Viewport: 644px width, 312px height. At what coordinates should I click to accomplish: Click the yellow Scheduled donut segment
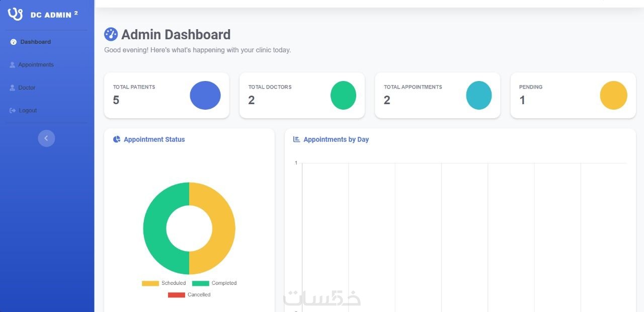224,228
